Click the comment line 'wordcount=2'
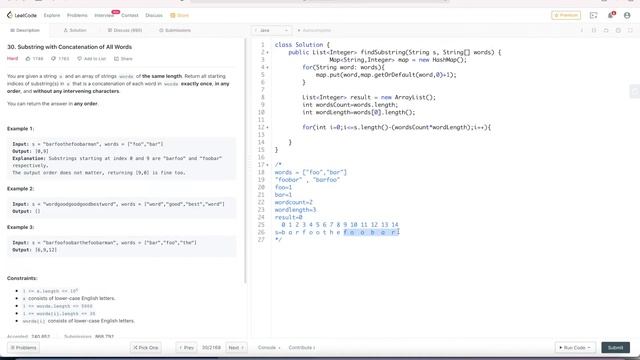The width and height of the screenshot is (640, 360). [x=293, y=202]
